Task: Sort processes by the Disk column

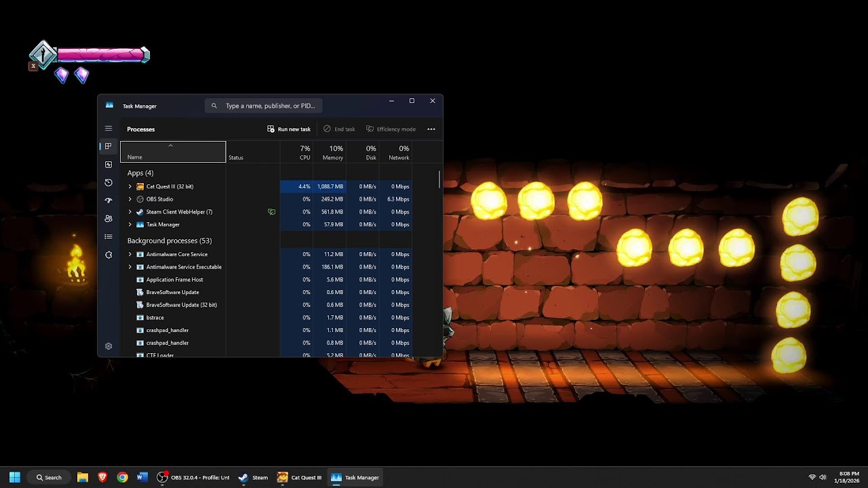Action: (x=363, y=152)
